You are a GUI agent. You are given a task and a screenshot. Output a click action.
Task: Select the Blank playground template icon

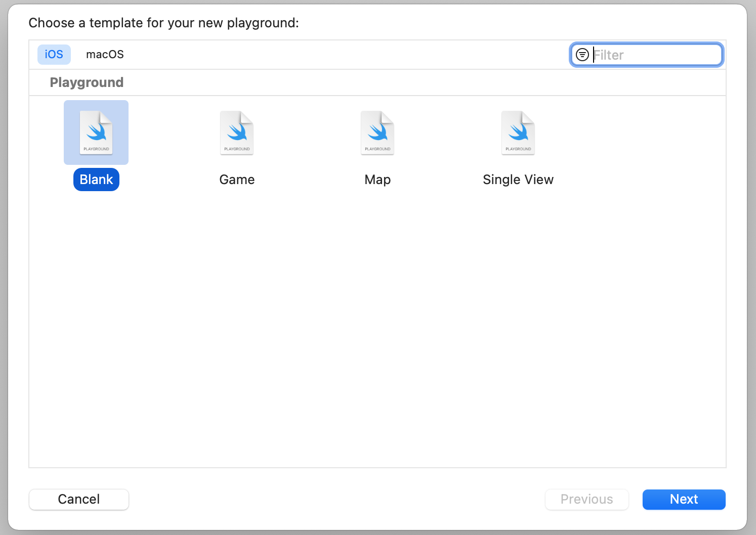pyautogui.click(x=96, y=132)
